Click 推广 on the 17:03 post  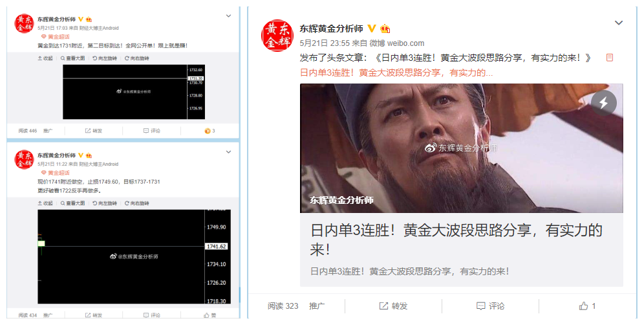48,131
